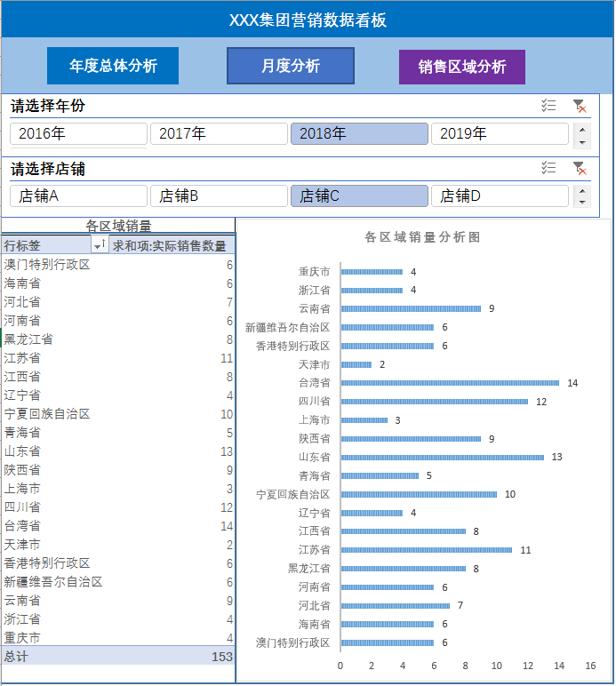Select 店铺B in the store slicer

219,195
